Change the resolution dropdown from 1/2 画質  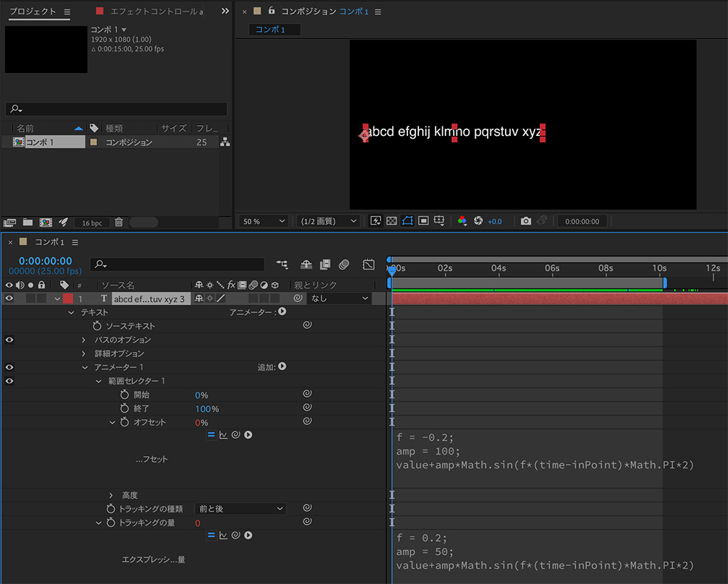(x=328, y=220)
